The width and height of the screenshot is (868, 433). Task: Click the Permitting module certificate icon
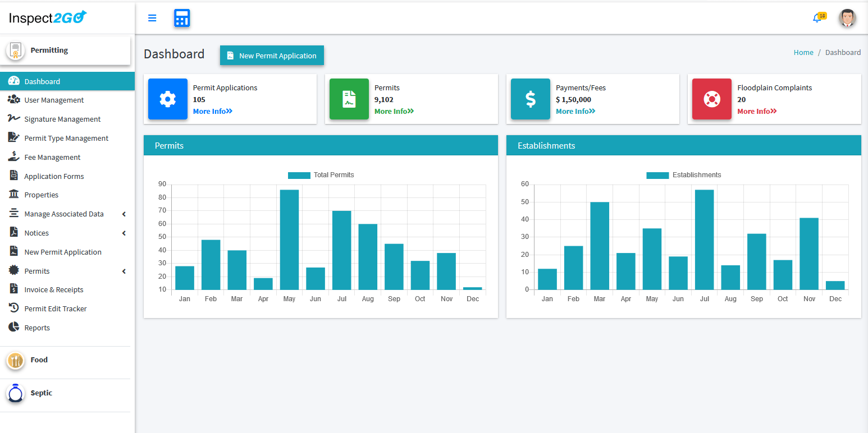pos(16,50)
